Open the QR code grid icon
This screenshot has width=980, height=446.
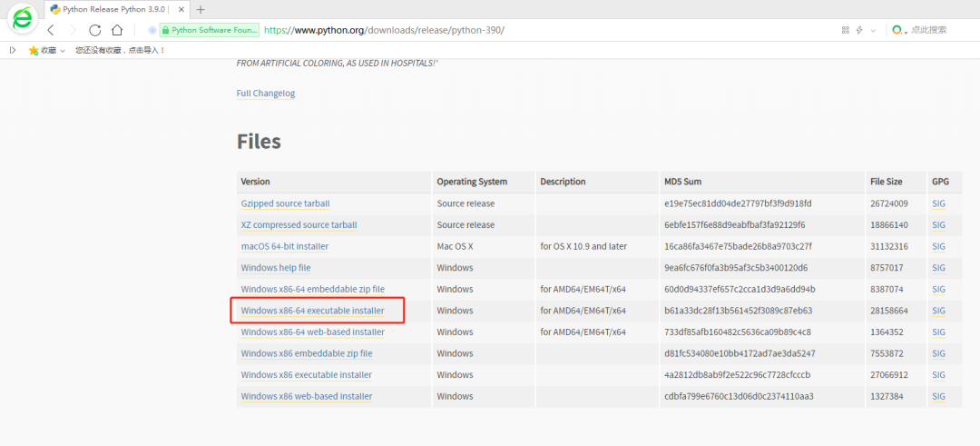(x=846, y=30)
